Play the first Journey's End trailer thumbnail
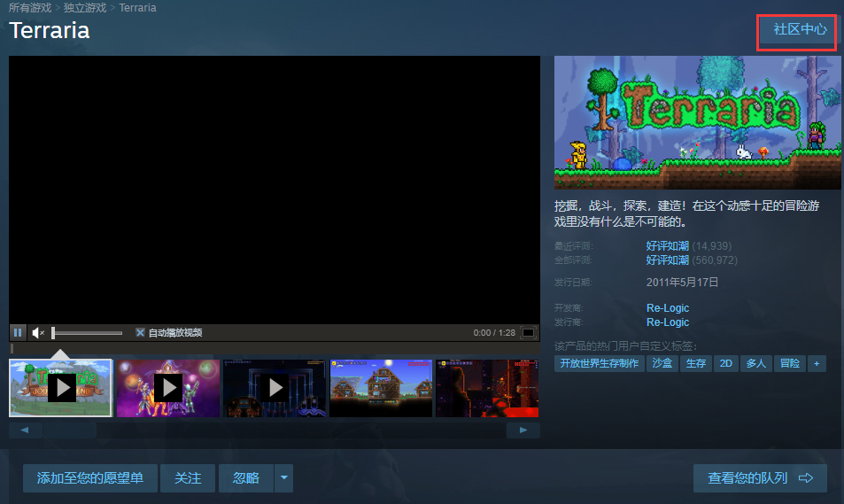The image size is (844, 504). 61,388
